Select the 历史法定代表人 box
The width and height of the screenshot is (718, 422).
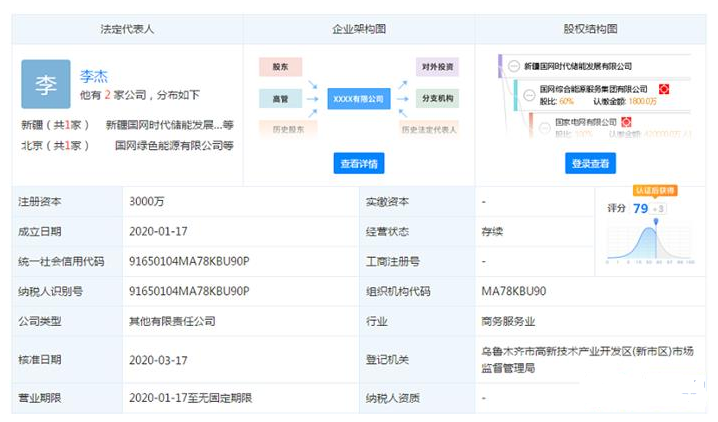click(429, 130)
